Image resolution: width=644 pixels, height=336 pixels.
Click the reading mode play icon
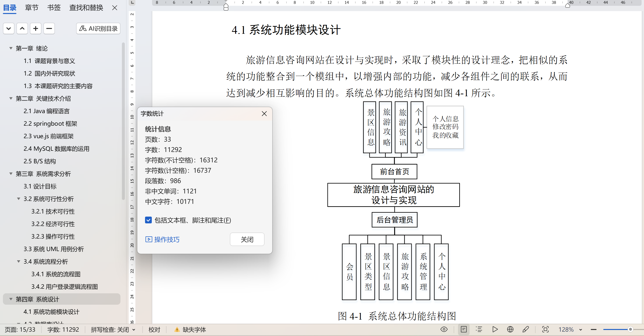495,329
